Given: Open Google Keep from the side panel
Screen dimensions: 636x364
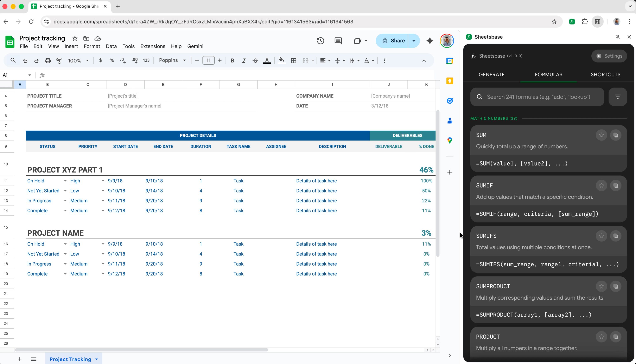Looking at the screenshot, I should (450, 81).
